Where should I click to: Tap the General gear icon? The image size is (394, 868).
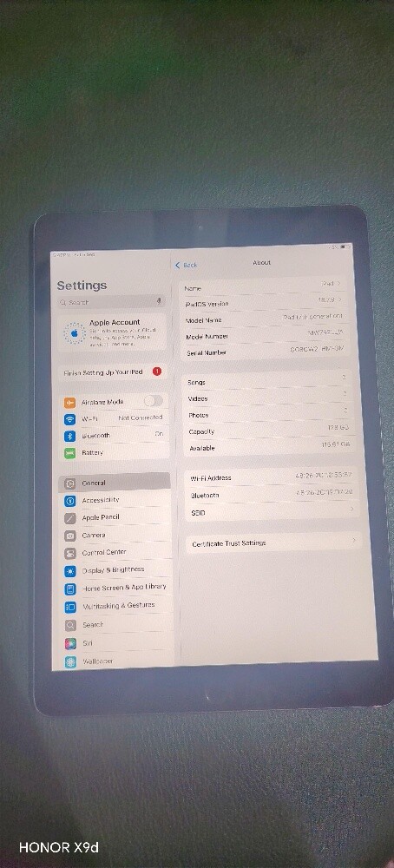(69, 483)
